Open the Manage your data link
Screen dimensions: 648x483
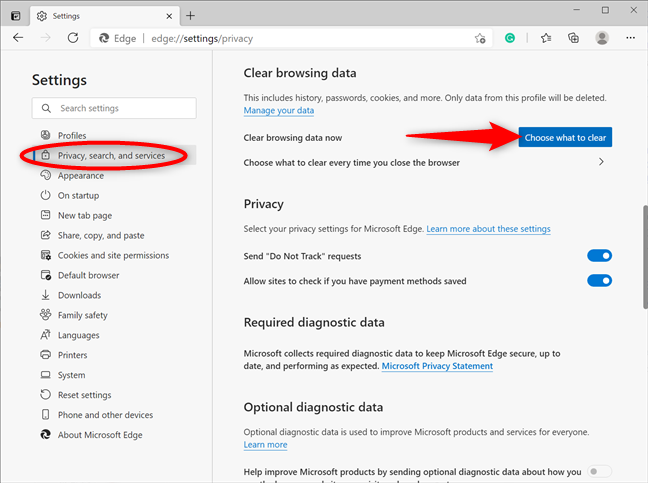pyautogui.click(x=279, y=110)
